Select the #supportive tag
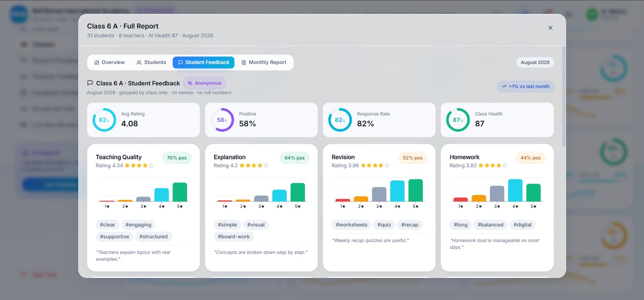The image size is (644, 300). coord(115,236)
